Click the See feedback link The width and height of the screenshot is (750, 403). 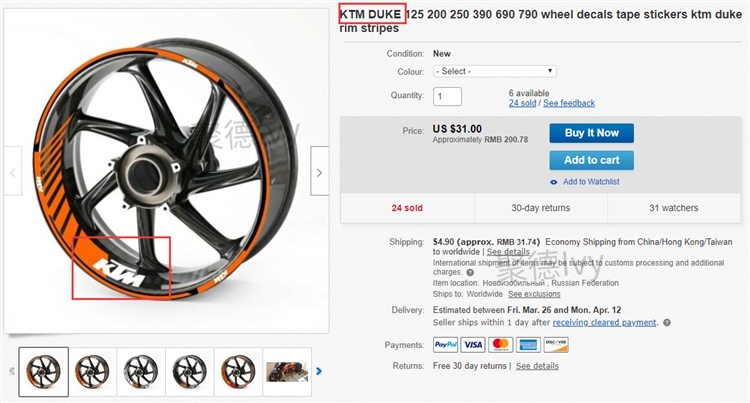[569, 103]
